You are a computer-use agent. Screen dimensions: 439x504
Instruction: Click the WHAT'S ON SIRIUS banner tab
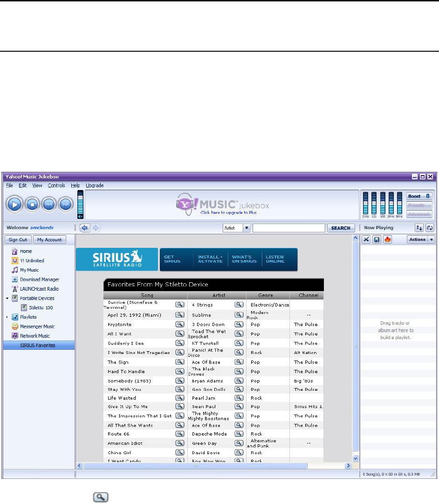pyautogui.click(x=244, y=259)
